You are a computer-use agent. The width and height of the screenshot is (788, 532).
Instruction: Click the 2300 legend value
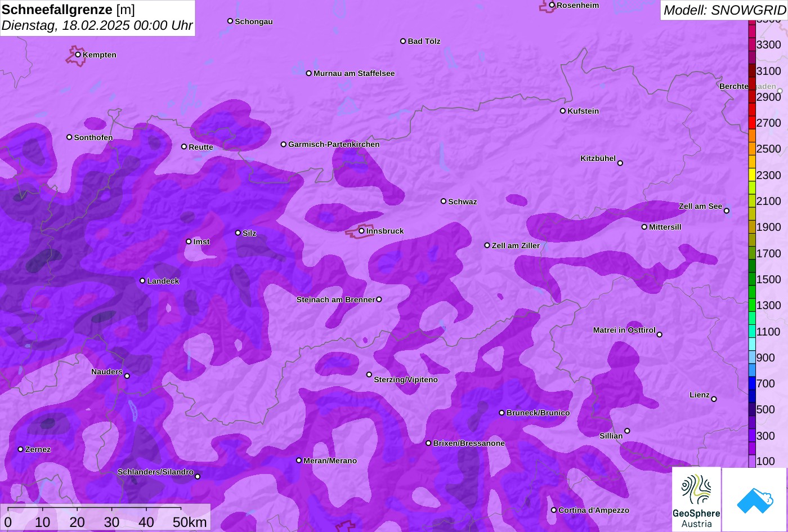[769, 175]
